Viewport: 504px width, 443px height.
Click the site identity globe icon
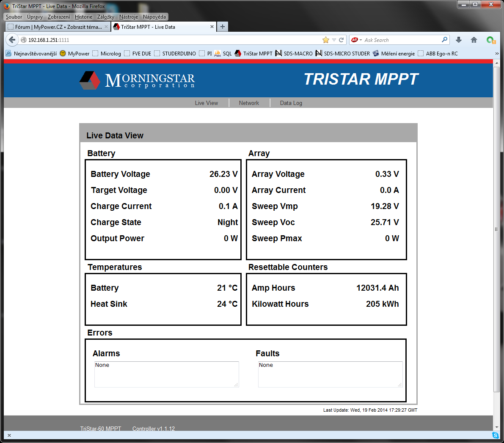(x=23, y=40)
